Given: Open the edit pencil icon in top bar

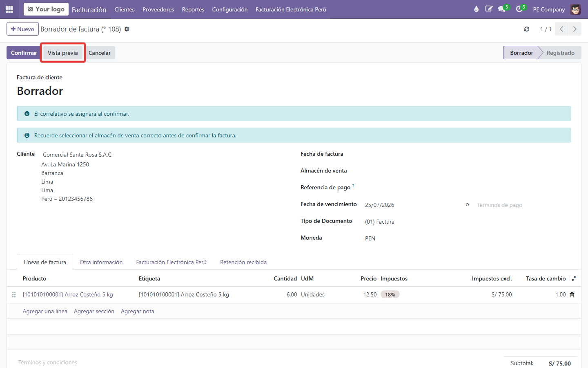Looking at the screenshot, I should (489, 9).
